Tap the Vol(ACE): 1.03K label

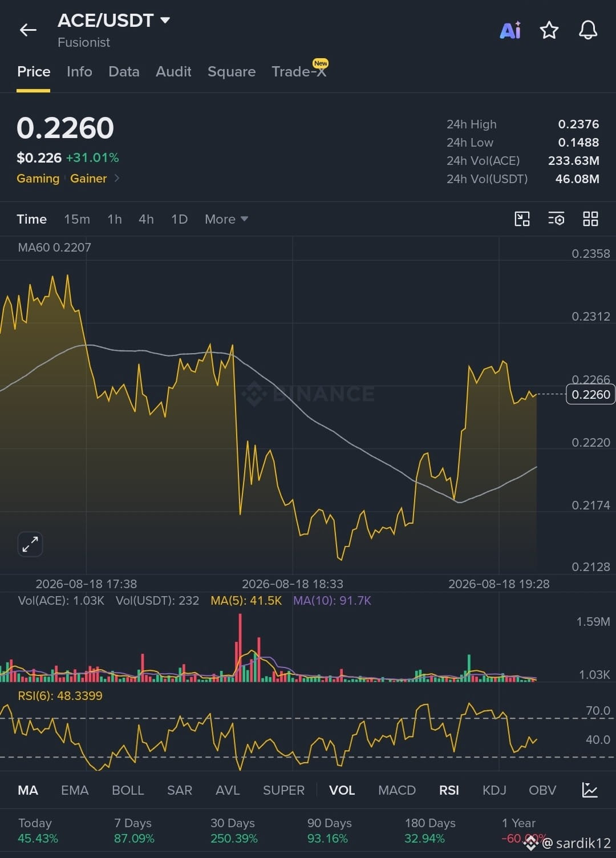click(x=61, y=601)
